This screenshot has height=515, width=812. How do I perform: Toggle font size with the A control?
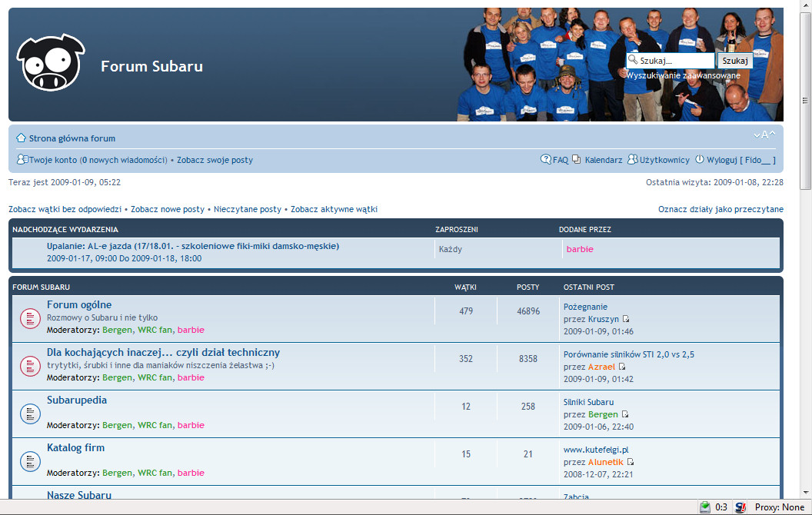point(764,135)
